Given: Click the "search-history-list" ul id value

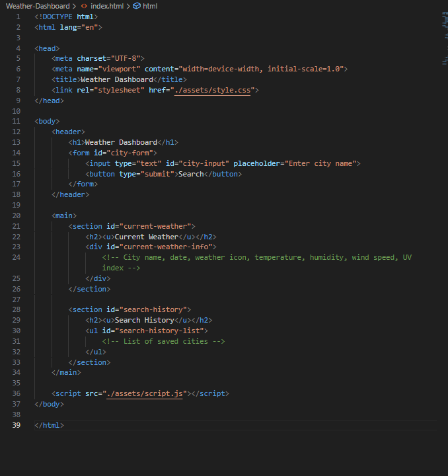Looking at the screenshot, I should click(x=159, y=331).
